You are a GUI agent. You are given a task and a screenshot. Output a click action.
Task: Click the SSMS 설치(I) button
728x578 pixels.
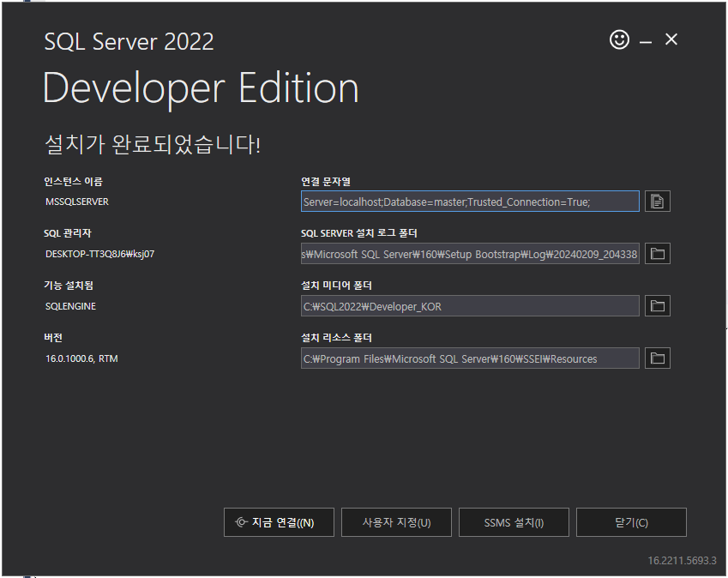[514, 522]
